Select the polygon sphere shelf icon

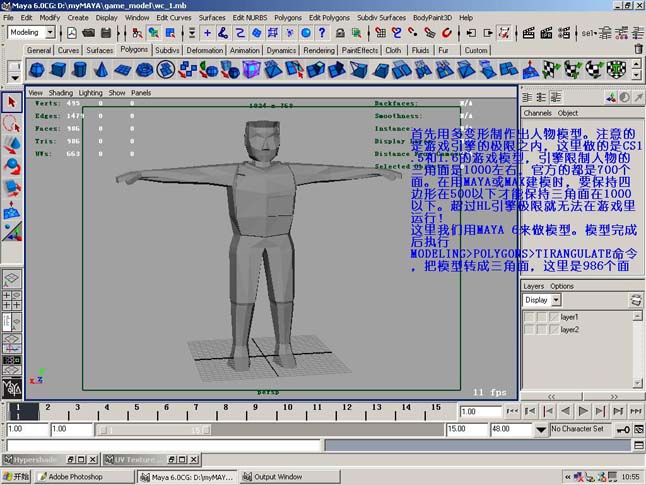37,69
